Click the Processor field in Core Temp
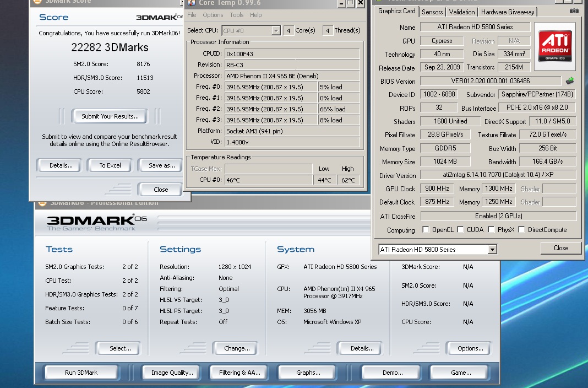The width and height of the screenshot is (588, 388). pos(292,76)
